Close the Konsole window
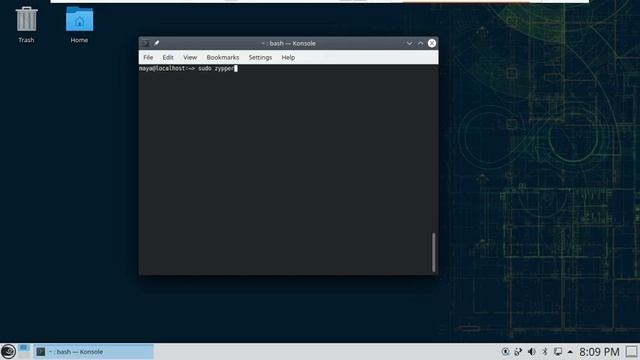 click(432, 43)
